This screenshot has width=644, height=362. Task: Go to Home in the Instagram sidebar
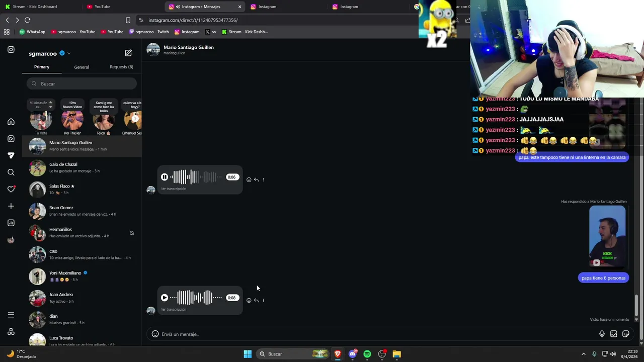pos(11,122)
